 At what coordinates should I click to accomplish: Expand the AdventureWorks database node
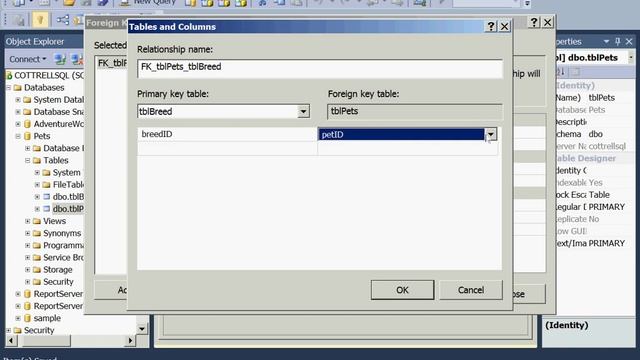(x=18, y=124)
